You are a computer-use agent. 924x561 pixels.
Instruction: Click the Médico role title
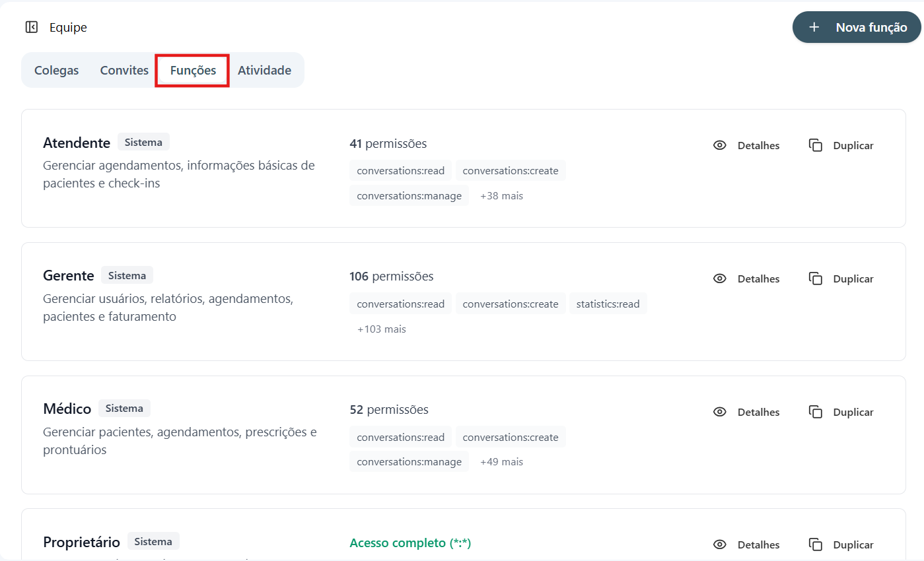[x=67, y=409]
